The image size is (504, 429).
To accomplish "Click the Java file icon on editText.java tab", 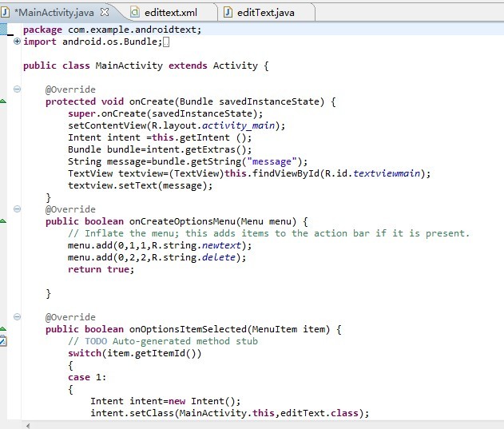I will (228, 12).
